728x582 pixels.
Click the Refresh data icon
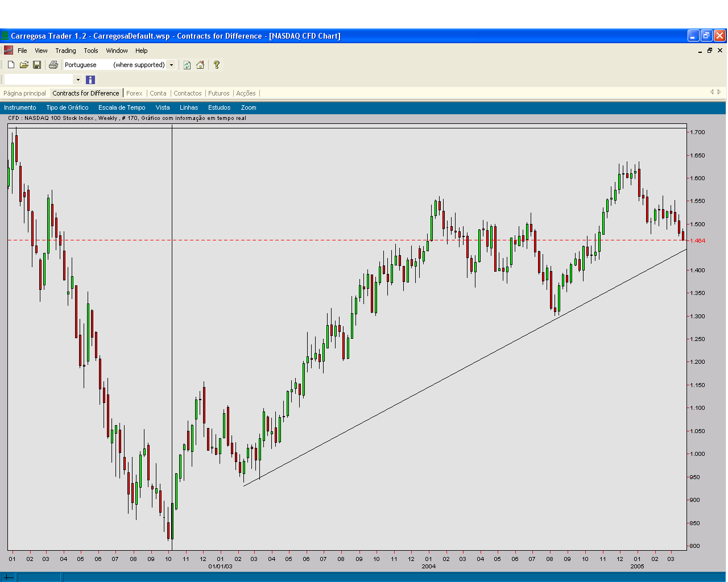tap(188, 64)
